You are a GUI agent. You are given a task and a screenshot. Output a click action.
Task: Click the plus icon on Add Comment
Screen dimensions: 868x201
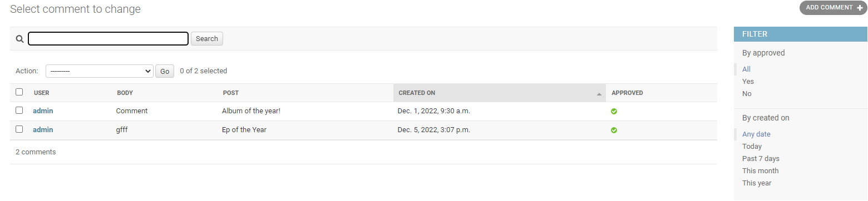tap(860, 8)
